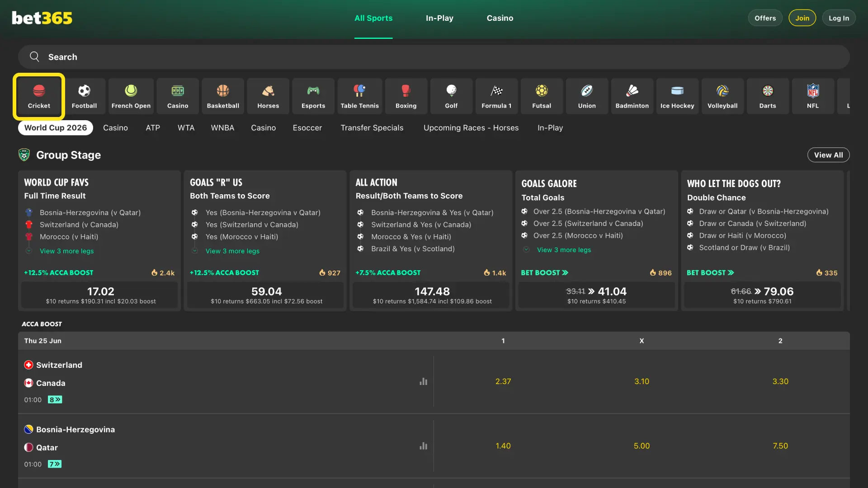Select draw odds 3.10 for Switzerland v Canada

tap(642, 381)
